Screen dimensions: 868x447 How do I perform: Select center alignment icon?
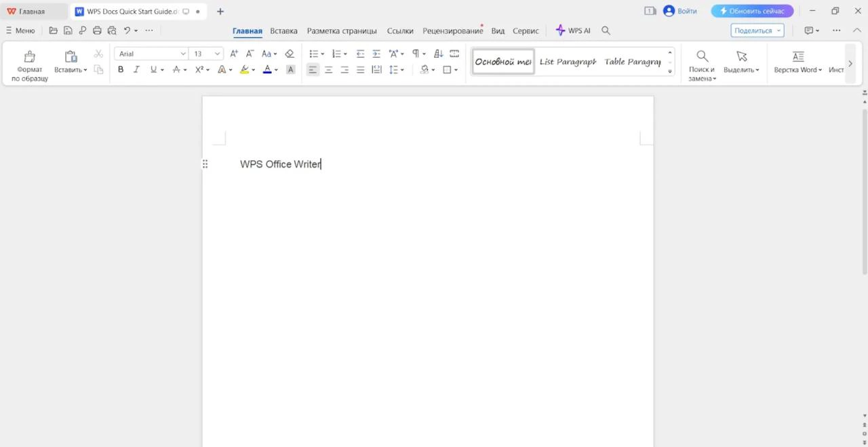328,69
